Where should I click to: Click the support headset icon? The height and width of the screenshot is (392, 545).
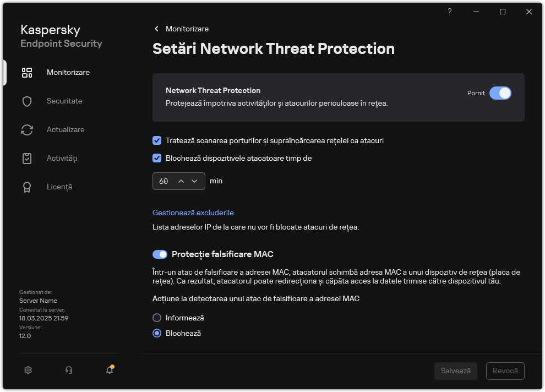pyautogui.click(x=69, y=369)
